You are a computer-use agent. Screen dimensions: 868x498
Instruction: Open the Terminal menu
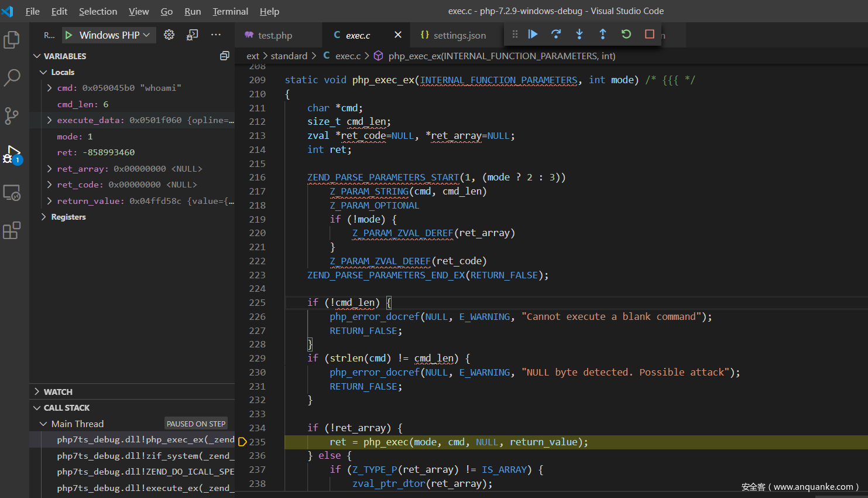tap(230, 11)
